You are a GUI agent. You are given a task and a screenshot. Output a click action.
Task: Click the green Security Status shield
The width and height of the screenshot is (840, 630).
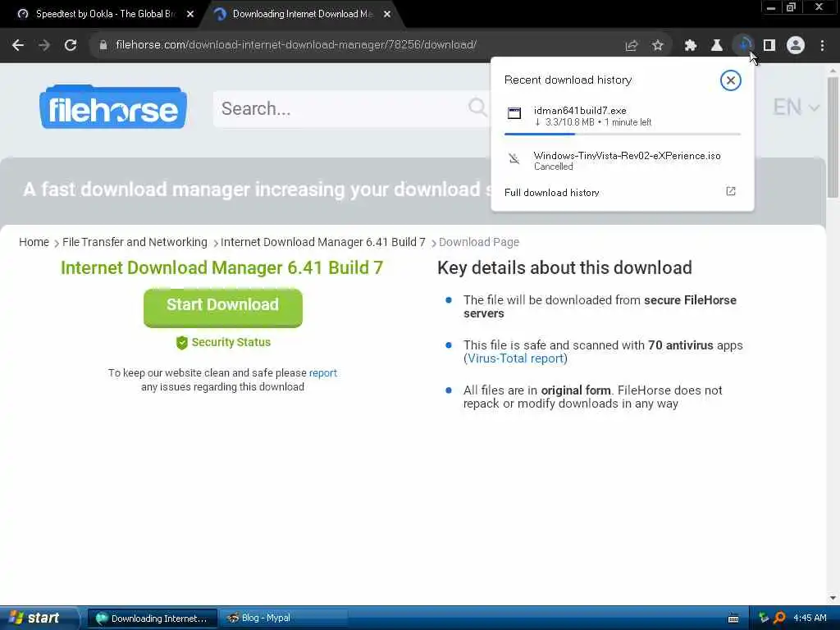[x=182, y=342]
